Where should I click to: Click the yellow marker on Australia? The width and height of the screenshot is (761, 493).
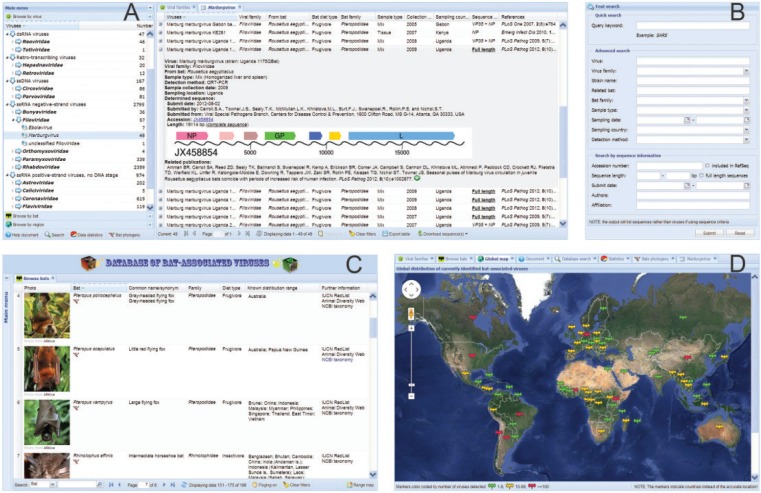point(719,427)
